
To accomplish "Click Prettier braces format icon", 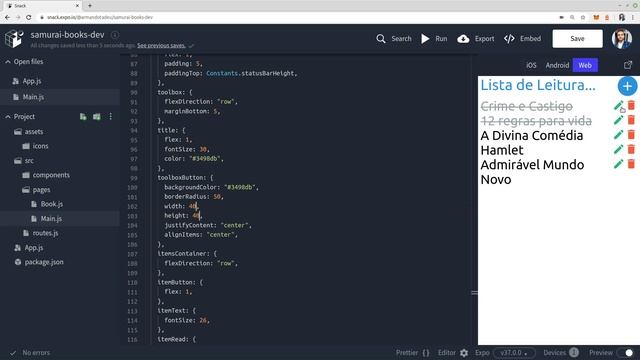I will tap(426, 353).
